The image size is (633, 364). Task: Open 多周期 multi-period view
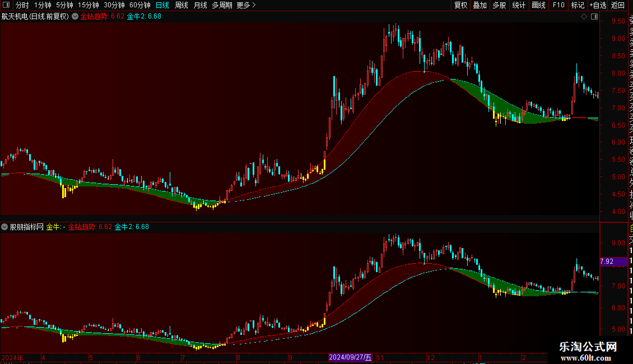pyautogui.click(x=222, y=5)
